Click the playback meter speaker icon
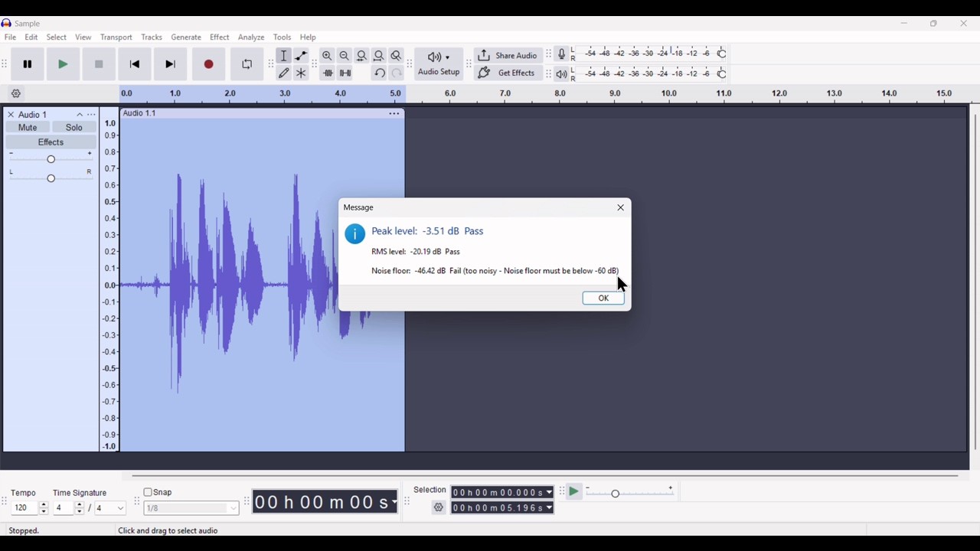Viewport: 980px width, 551px height. [x=562, y=74]
